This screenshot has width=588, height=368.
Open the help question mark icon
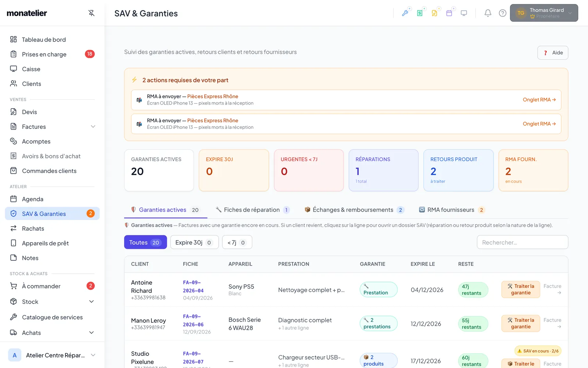(x=502, y=13)
